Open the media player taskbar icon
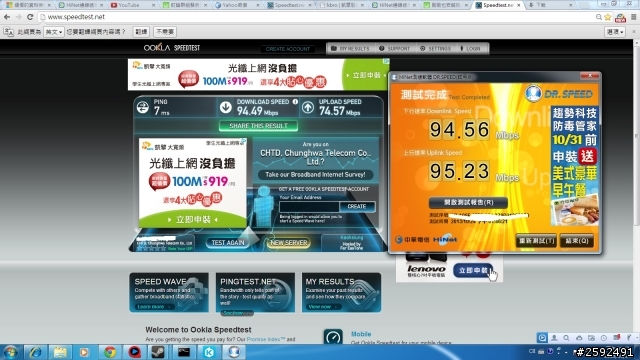 [84, 352]
